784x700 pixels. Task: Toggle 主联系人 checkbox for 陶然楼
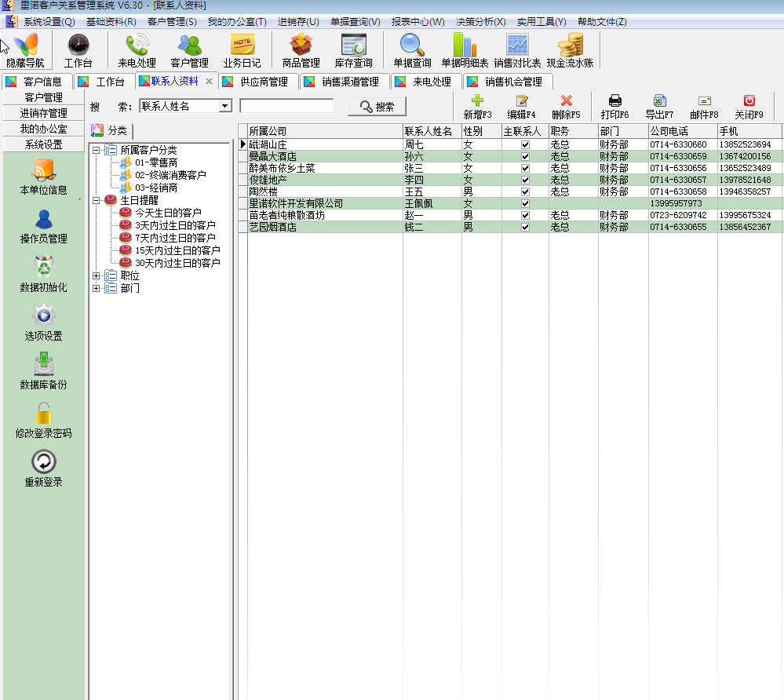tap(525, 191)
